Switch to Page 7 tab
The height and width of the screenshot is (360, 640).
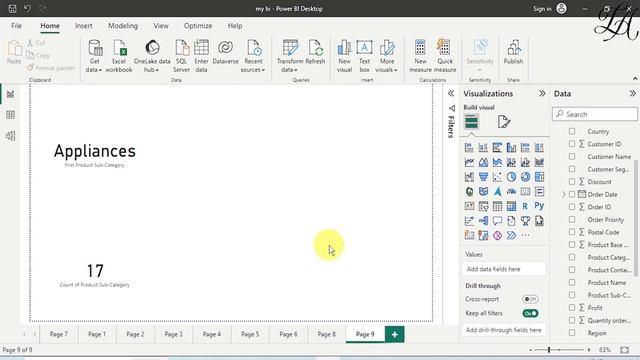point(59,334)
